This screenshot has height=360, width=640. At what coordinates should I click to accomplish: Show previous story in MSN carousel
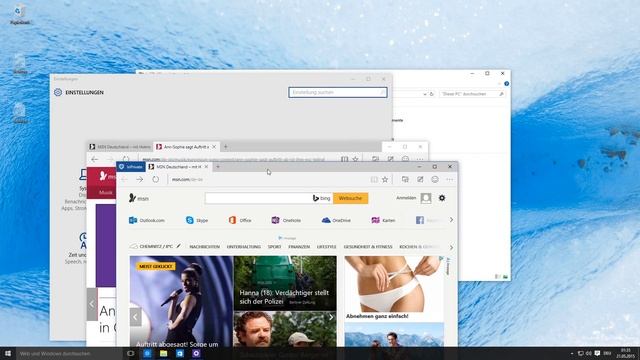tap(136, 317)
